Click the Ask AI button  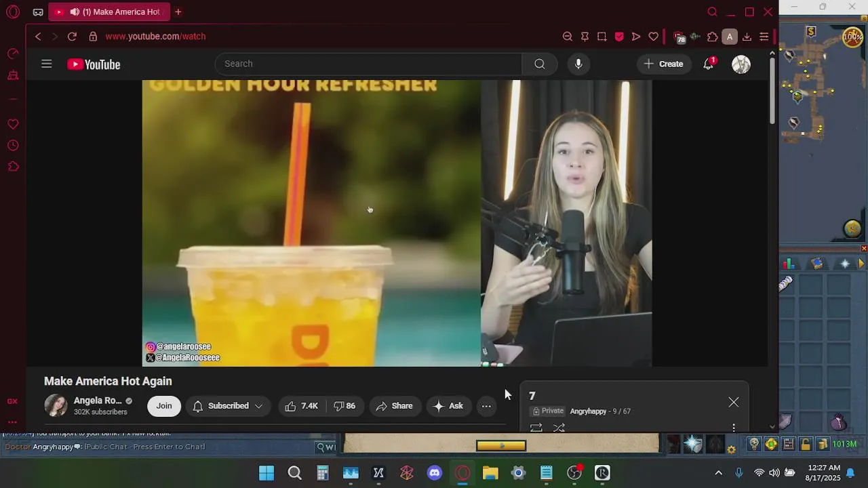[449, 406]
